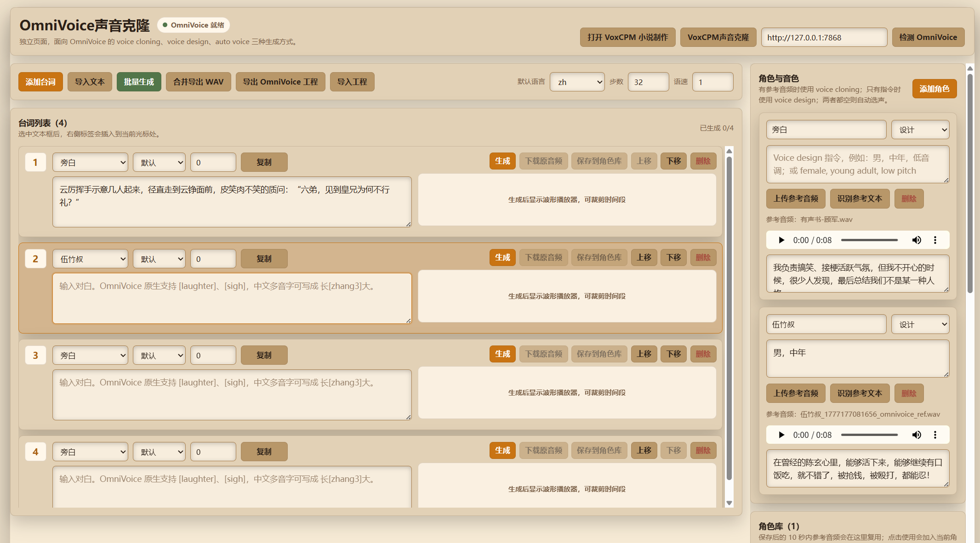Open more options on 旁白 audio player
The image size is (980, 543).
coord(935,240)
